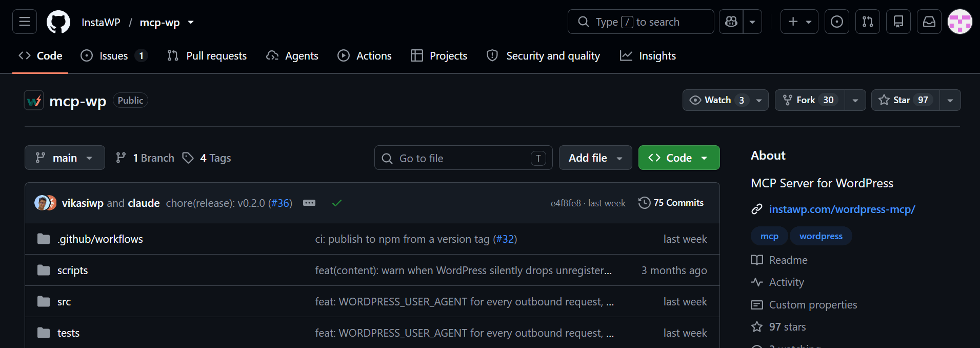Viewport: 980px width, 348px height.
Task: Expand commit message ellipsis button
Action: [309, 203]
